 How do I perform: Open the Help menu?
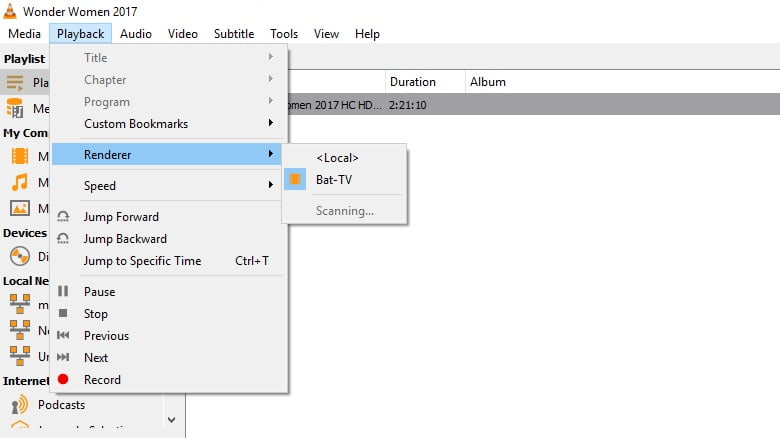coord(367,34)
